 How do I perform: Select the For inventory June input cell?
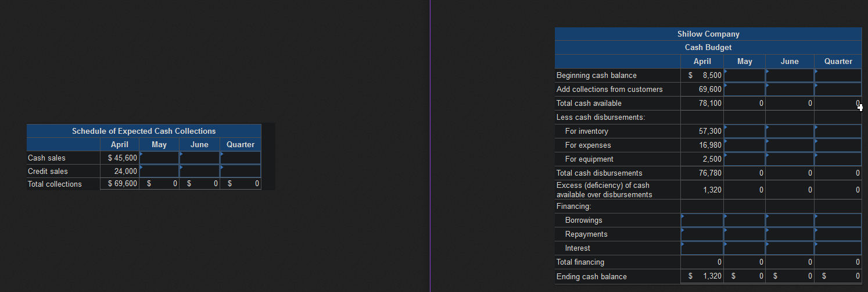790,131
